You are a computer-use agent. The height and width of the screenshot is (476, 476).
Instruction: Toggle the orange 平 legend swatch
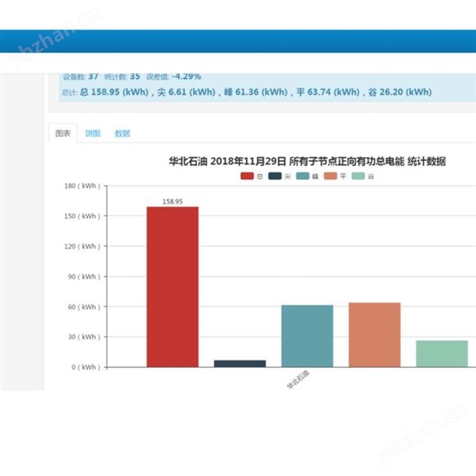[330, 176]
